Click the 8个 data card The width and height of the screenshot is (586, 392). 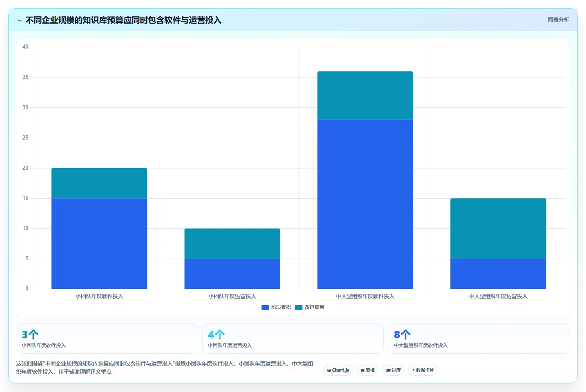(479, 339)
